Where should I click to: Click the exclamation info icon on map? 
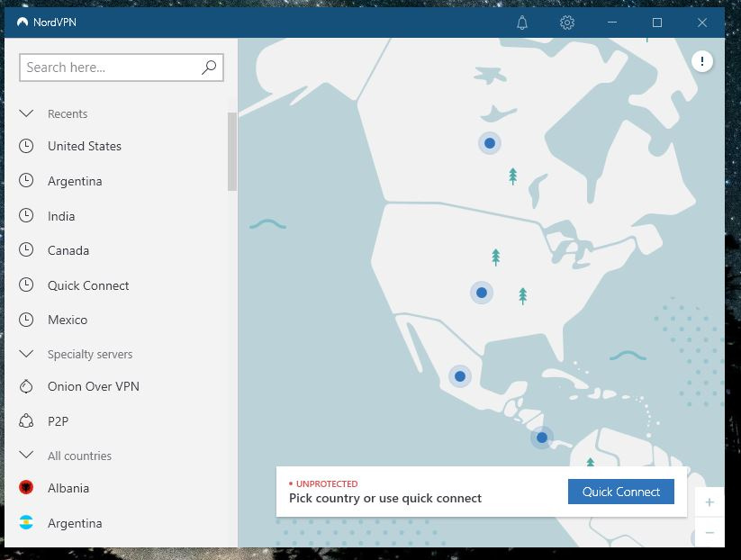[701, 61]
